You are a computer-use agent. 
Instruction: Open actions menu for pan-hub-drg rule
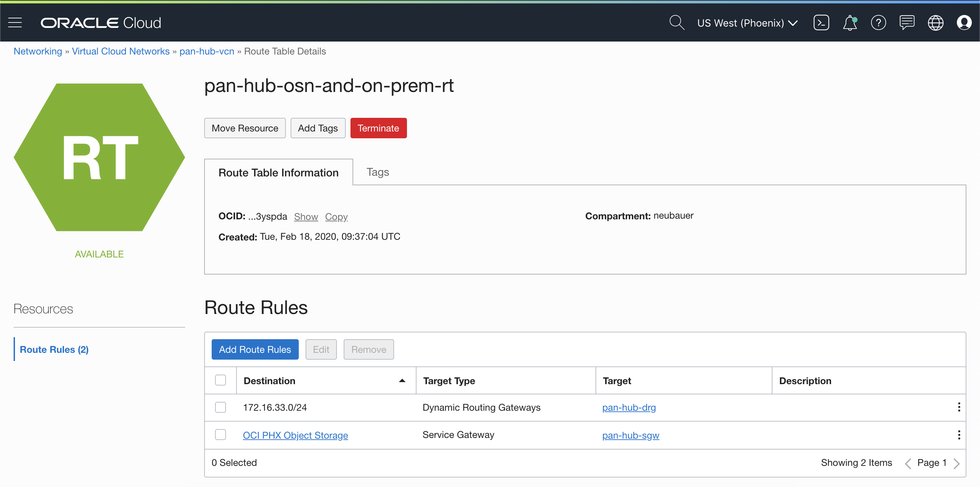(959, 407)
